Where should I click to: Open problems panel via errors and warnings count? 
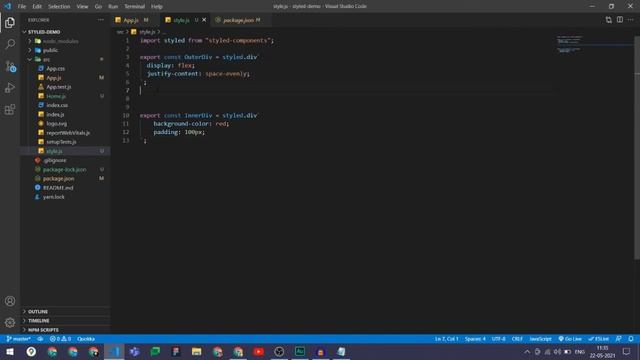pyautogui.click(x=60, y=339)
